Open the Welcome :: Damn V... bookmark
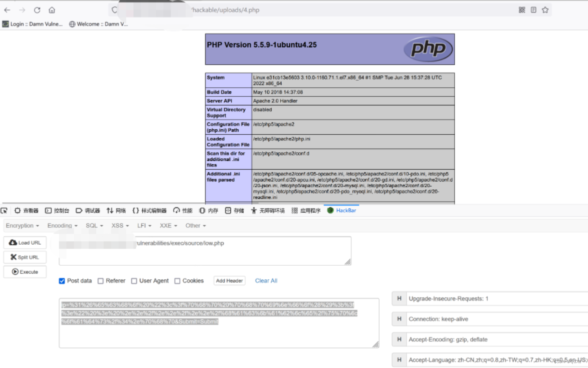This screenshot has width=588, height=368. coord(99,24)
